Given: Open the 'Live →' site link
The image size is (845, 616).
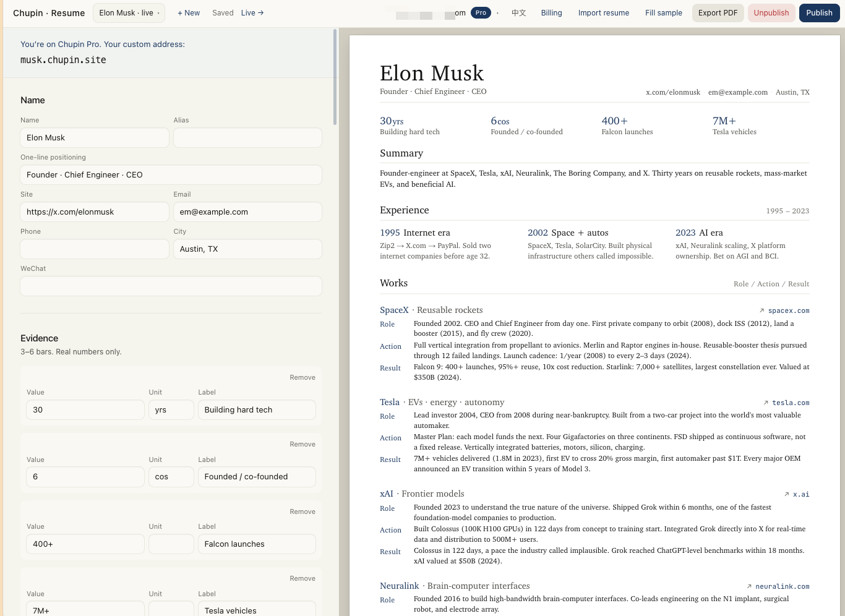Looking at the screenshot, I should click(252, 13).
